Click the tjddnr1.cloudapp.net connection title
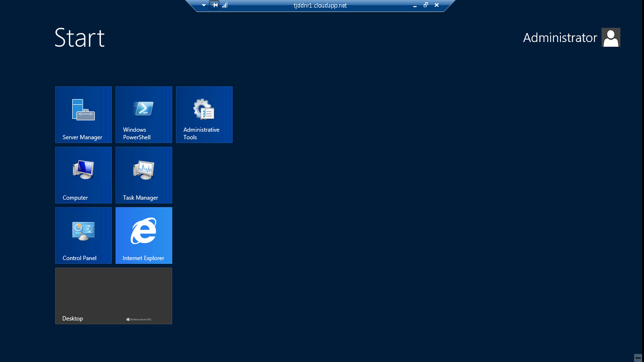This screenshot has height=362, width=644. [x=320, y=5]
